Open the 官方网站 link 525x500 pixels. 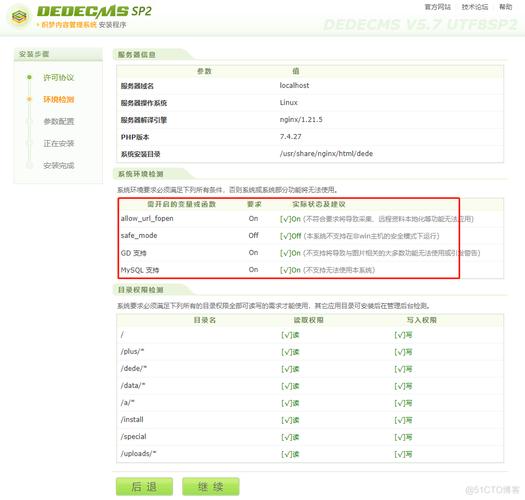click(x=438, y=7)
